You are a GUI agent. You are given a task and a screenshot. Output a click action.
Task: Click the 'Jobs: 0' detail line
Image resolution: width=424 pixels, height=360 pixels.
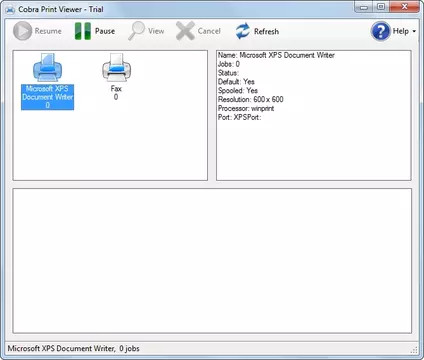[229, 64]
